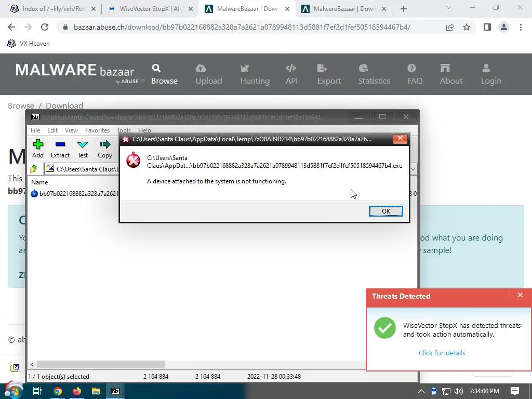Image resolution: width=532 pixels, height=399 pixels.
Task: Open Statistics in MalwareBazaar navigation
Action: coord(374,74)
